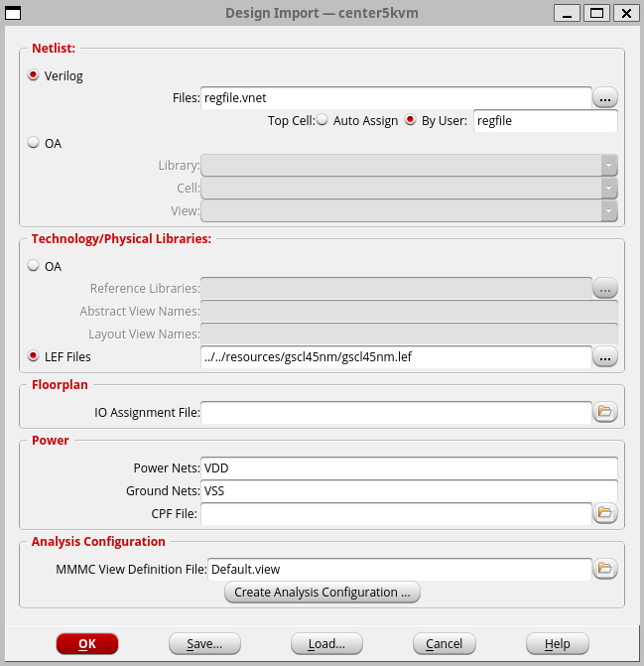Click the Reference Libraries field
The height and width of the screenshot is (666, 644).
click(x=396, y=289)
